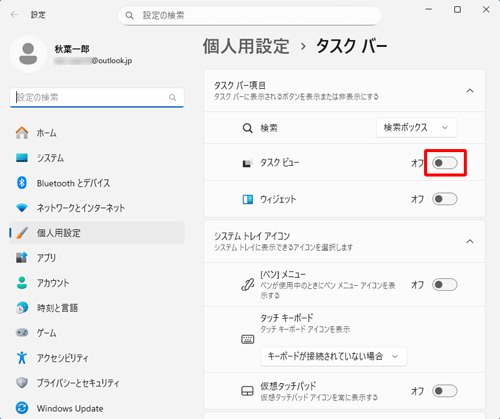
Task: Click the back arrow in title bar
Action: coord(14,15)
